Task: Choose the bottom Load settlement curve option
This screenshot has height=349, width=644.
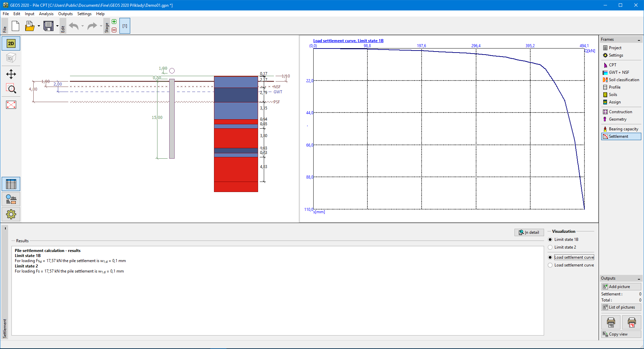Action: [550, 265]
